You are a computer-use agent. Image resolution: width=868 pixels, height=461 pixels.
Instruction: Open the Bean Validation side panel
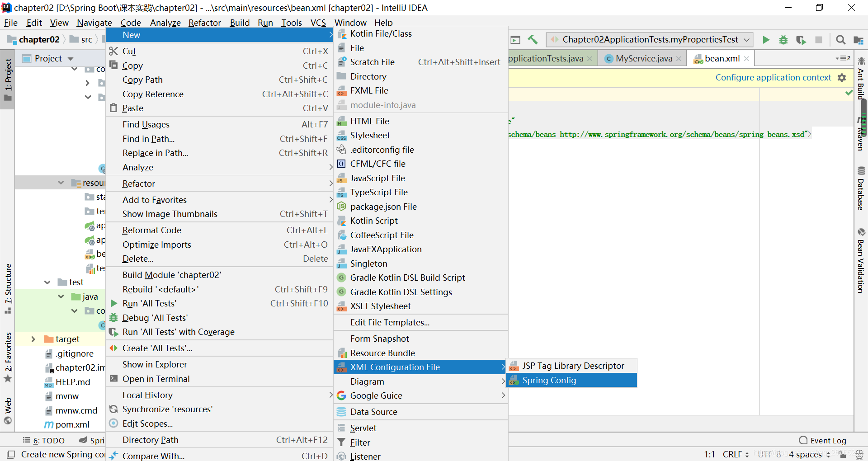click(861, 261)
